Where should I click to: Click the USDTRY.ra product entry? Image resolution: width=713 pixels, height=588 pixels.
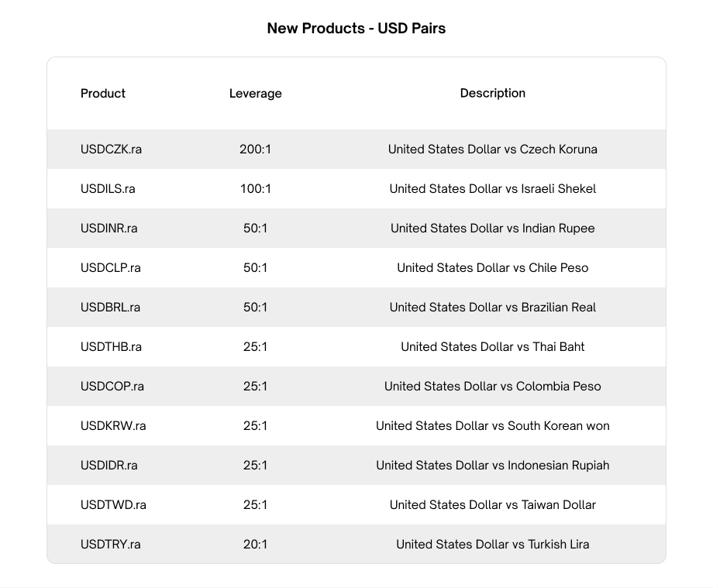coord(110,545)
